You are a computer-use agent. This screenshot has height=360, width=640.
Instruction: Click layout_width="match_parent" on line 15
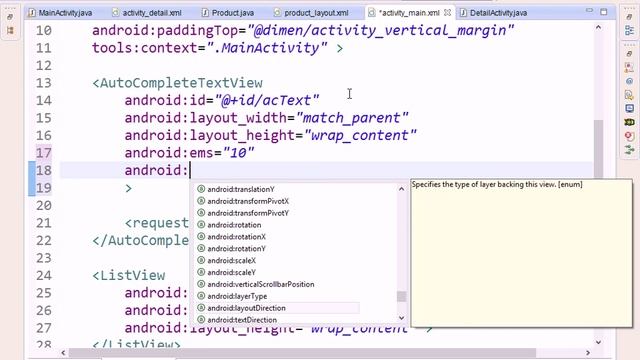tap(299, 118)
